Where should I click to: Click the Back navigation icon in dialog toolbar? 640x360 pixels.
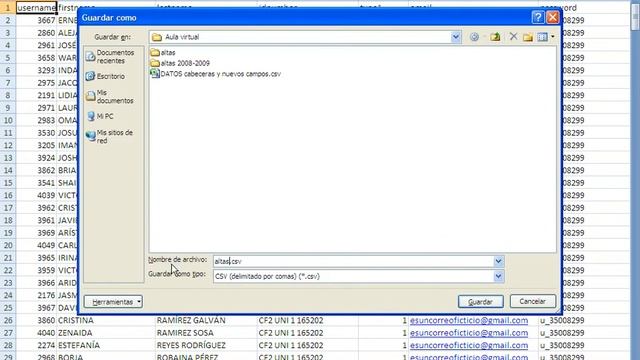474,37
